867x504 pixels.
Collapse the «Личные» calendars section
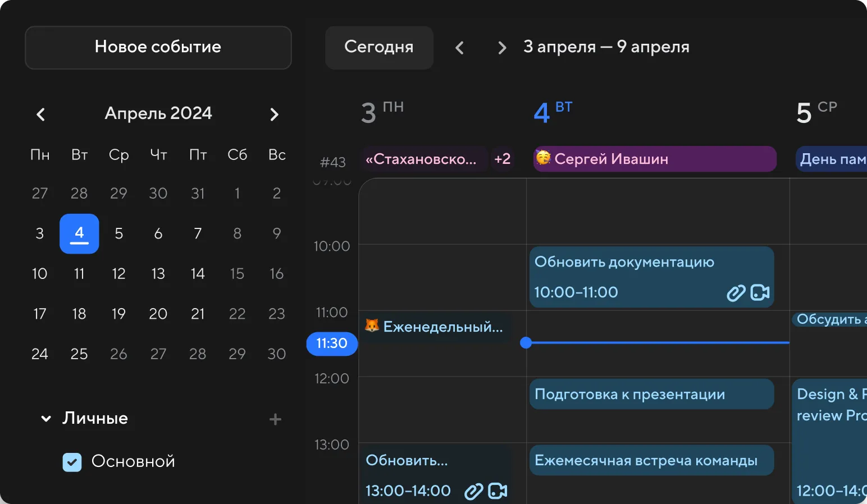(x=46, y=418)
